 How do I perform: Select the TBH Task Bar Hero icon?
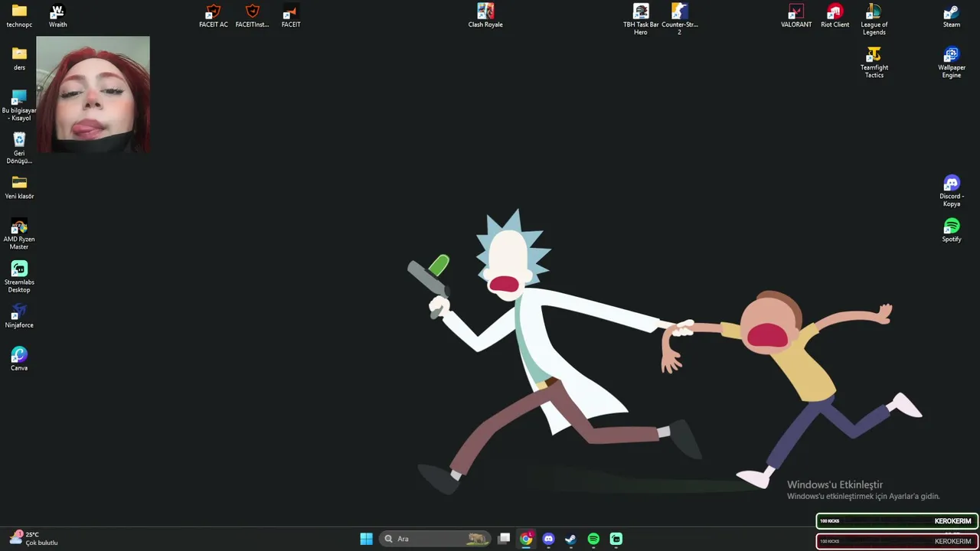pyautogui.click(x=641, y=19)
